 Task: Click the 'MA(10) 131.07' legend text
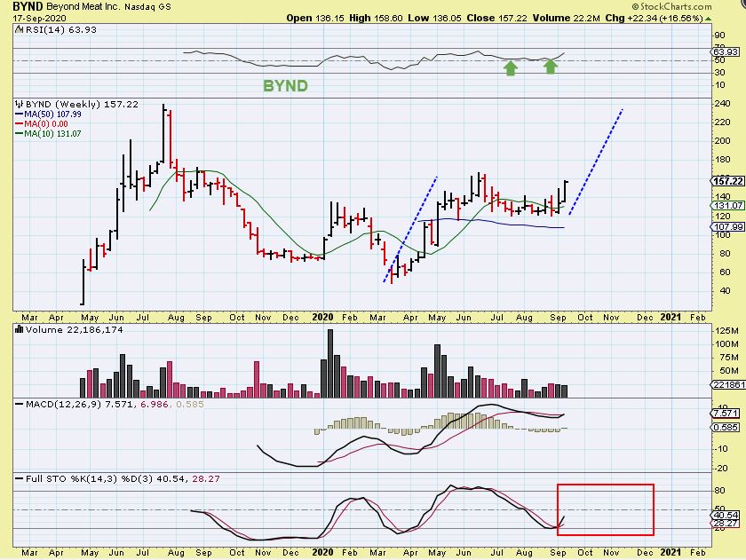click(52, 134)
